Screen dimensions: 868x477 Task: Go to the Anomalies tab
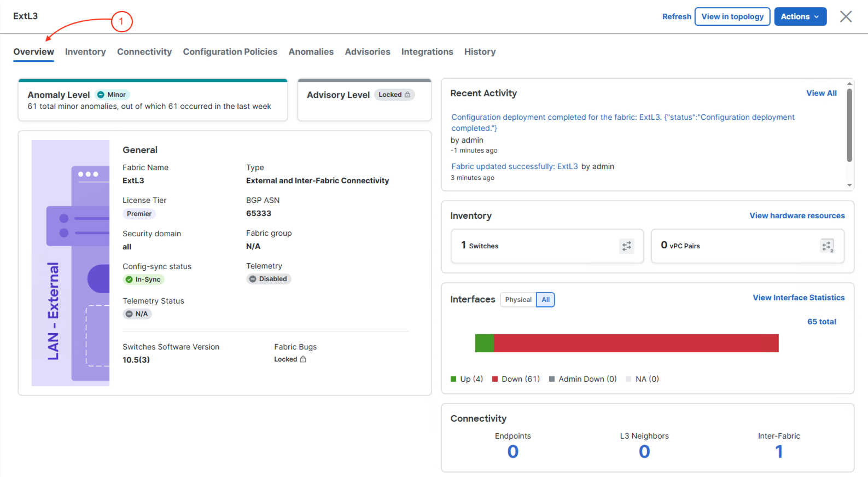[311, 52]
